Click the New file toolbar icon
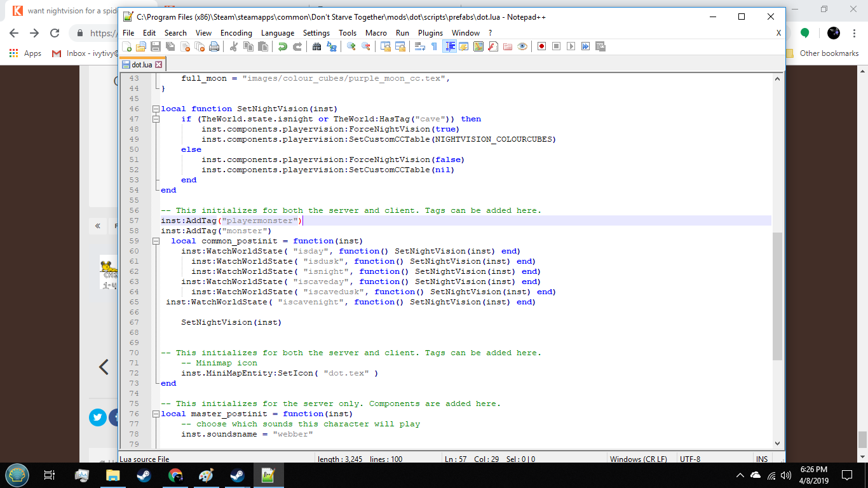The height and width of the screenshot is (488, 868). pyautogui.click(x=127, y=46)
